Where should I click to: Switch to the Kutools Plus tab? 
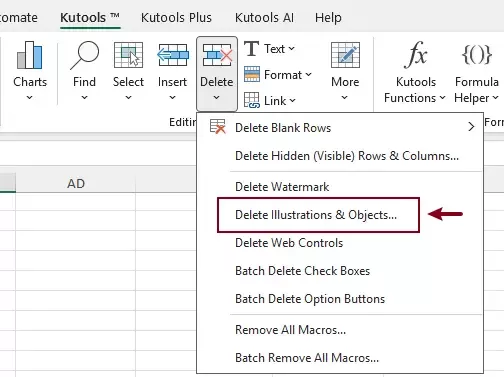coord(176,18)
